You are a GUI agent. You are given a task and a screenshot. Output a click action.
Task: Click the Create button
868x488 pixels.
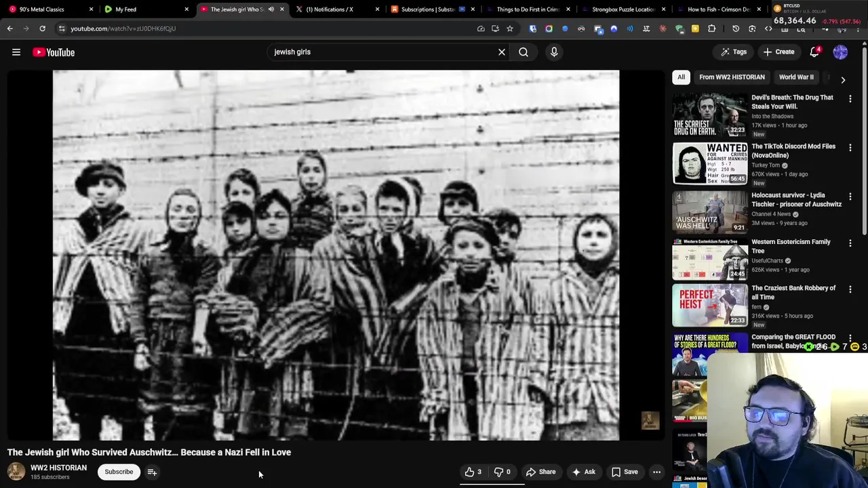(778, 52)
